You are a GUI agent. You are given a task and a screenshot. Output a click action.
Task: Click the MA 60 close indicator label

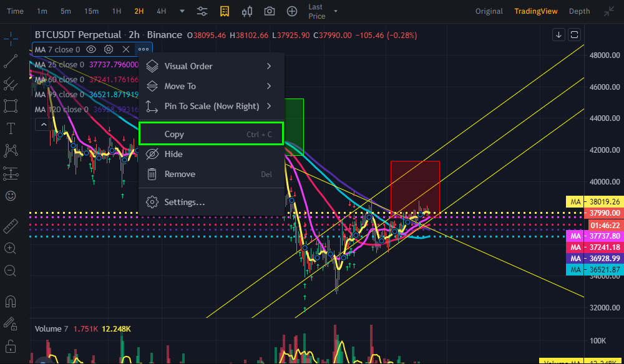[x=59, y=80]
